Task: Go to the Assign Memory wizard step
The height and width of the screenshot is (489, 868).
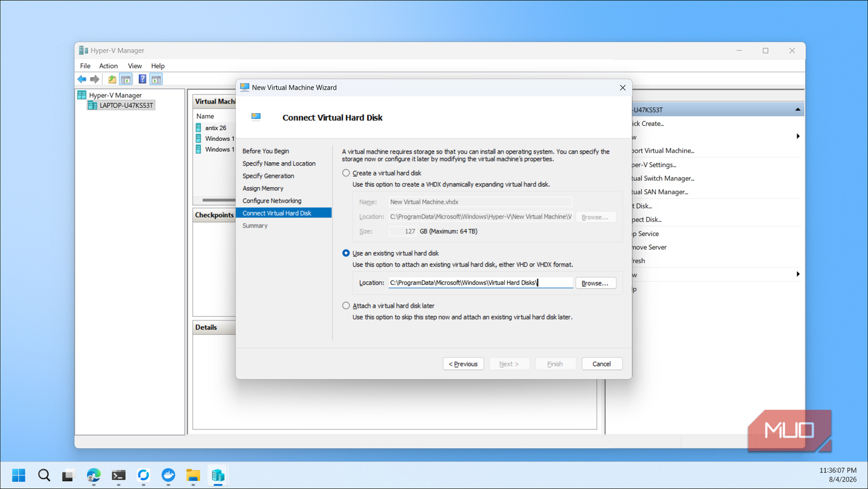Action: 263,188
